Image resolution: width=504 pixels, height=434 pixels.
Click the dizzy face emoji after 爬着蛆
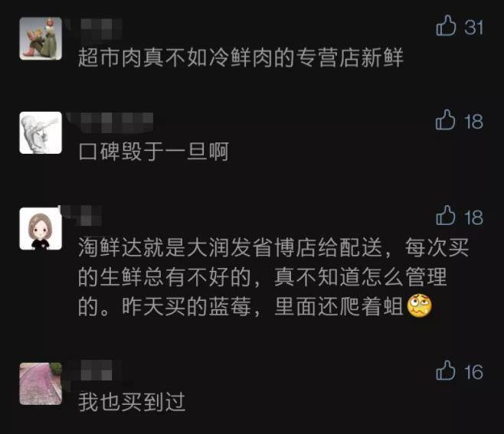tap(420, 305)
